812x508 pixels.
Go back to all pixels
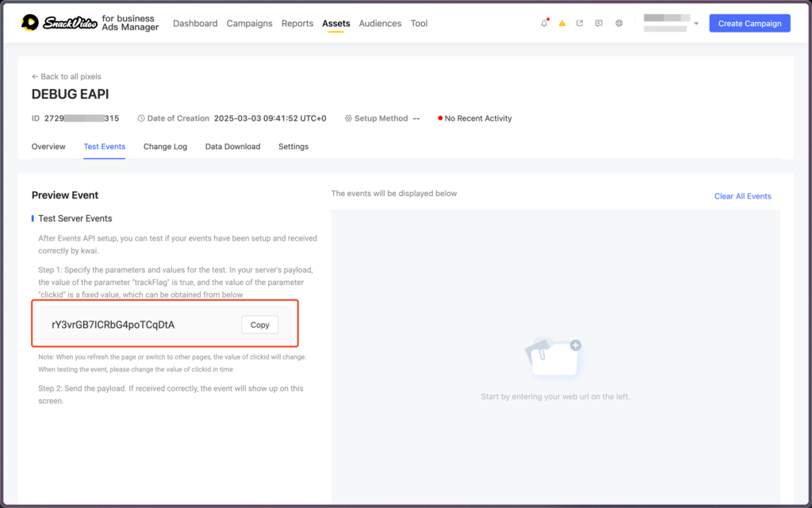(x=67, y=77)
